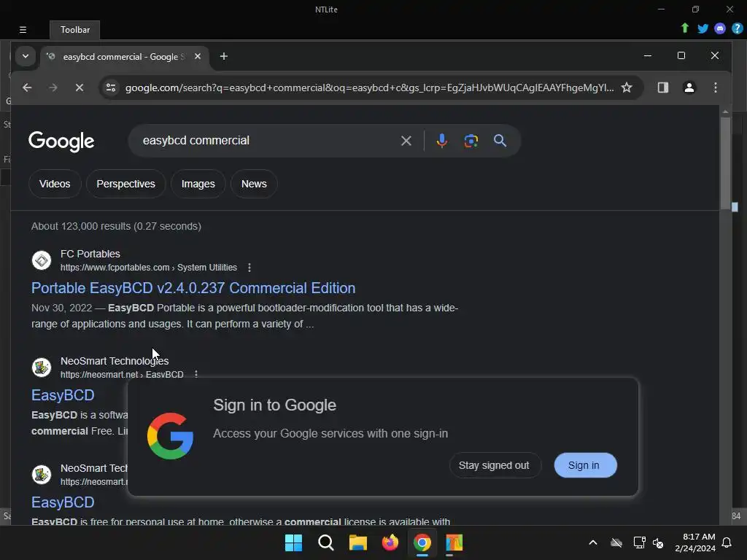Open the clock and date 8:17 AM
The width and height of the screenshot is (747, 560).
(x=695, y=542)
